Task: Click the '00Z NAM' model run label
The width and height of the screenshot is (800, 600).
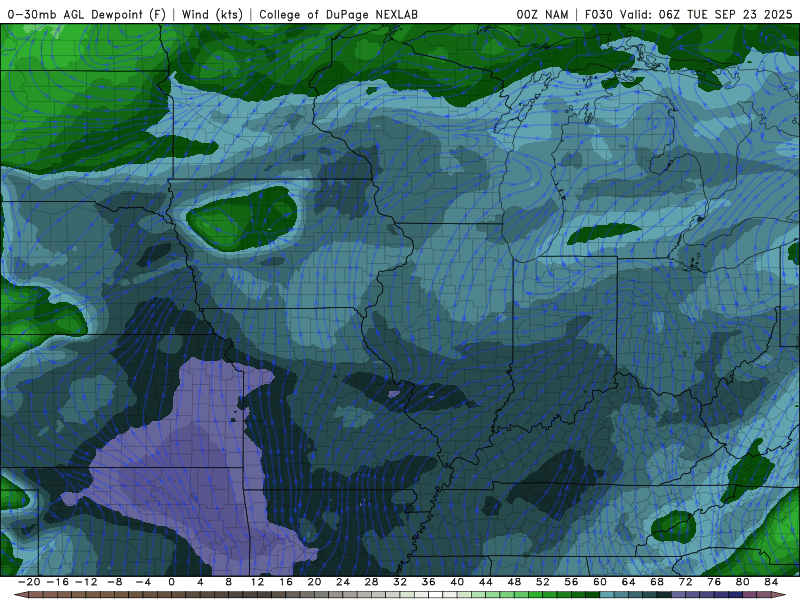Action: pyautogui.click(x=542, y=14)
